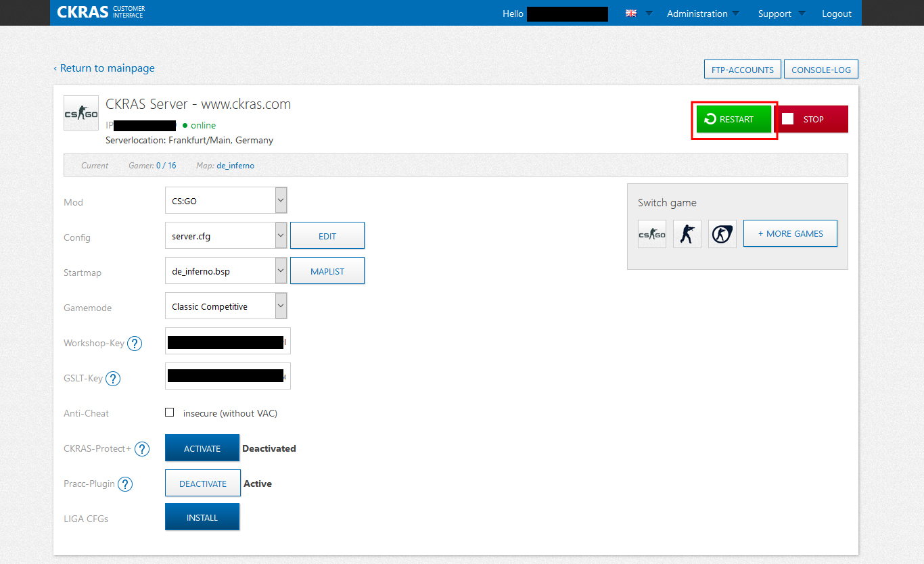Show help for CKRAS-Protect+
This screenshot has height=564, width=924.
click(142, 449)
